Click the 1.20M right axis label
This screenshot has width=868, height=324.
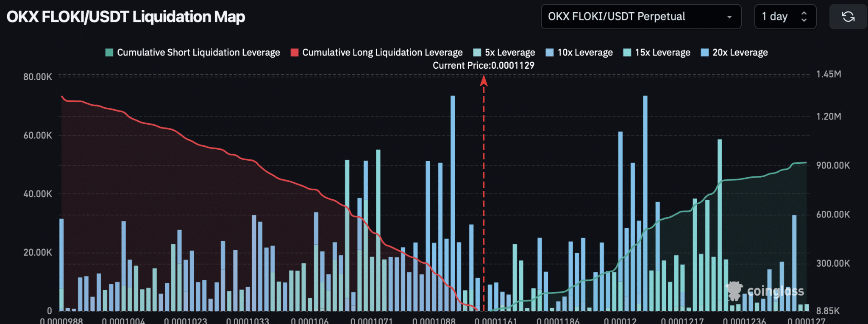(x=829, y=116)
